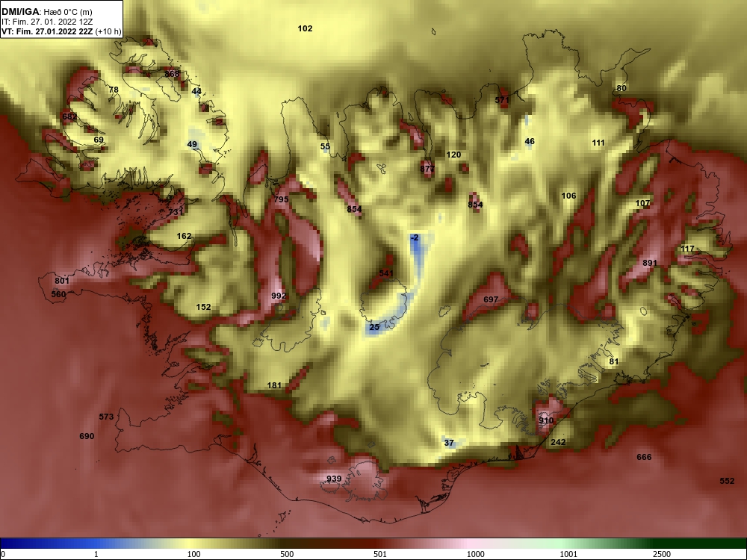
Task: Click the value 106 on the map
Action: coord(568,196)
